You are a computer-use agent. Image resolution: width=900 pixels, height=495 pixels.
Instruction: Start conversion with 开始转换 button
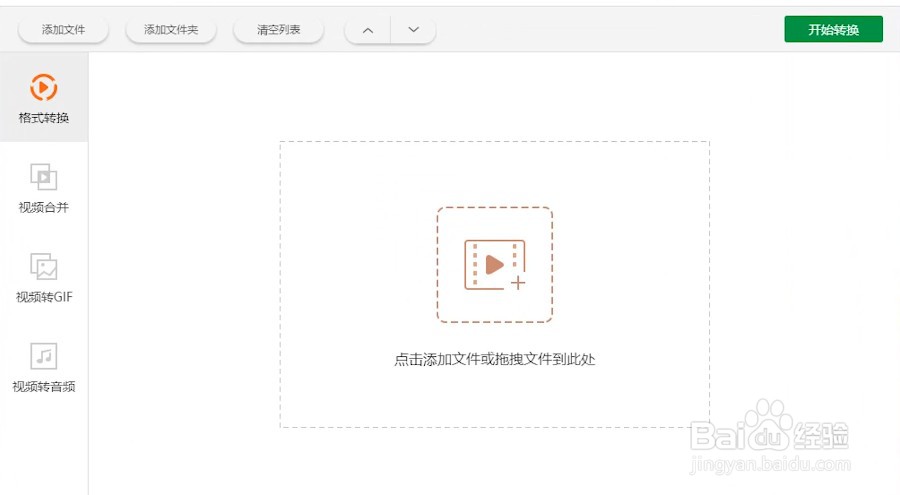(x=833, y=29)
